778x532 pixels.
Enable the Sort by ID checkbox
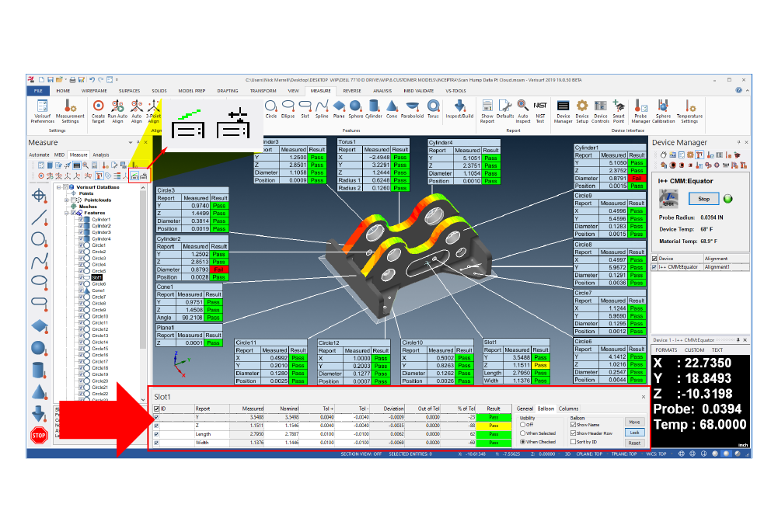573,441
